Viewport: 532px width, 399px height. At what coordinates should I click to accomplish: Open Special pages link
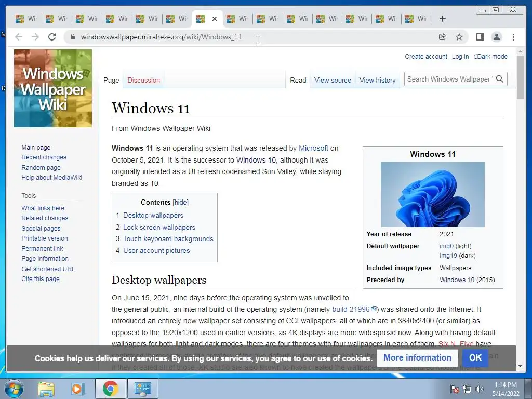tap(41, 229)
